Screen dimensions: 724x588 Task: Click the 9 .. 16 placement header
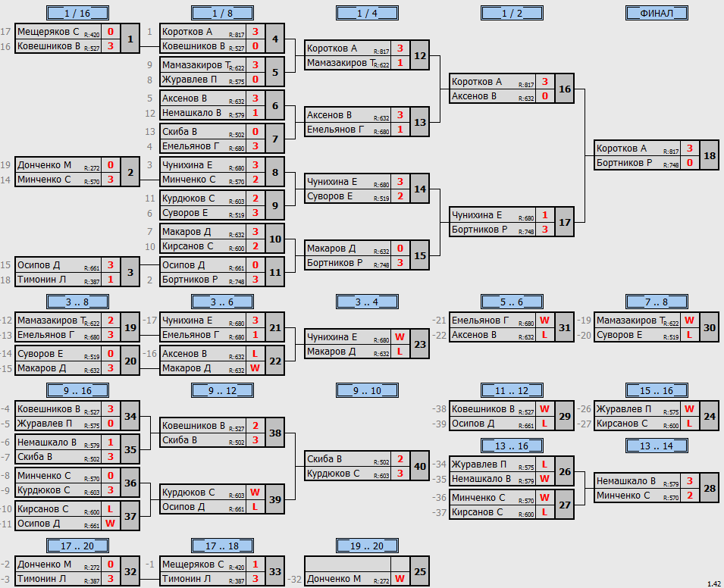pyautogui.click(x=77, y=390)
